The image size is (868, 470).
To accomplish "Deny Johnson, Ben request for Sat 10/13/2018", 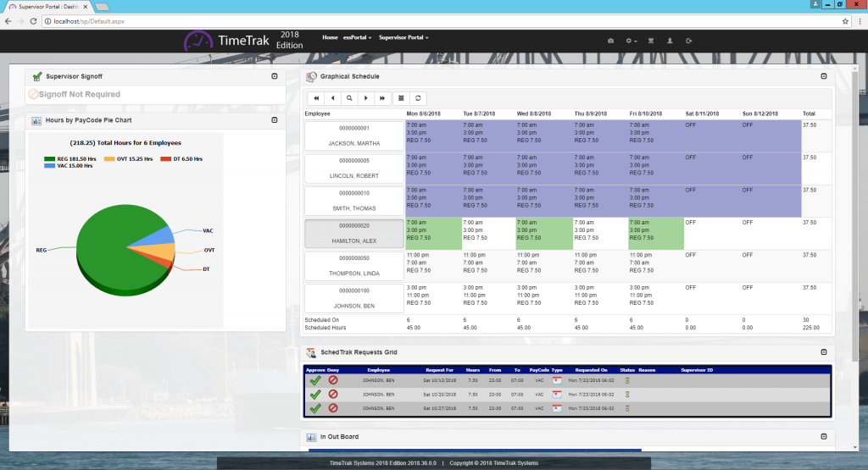I will [332, 380].
